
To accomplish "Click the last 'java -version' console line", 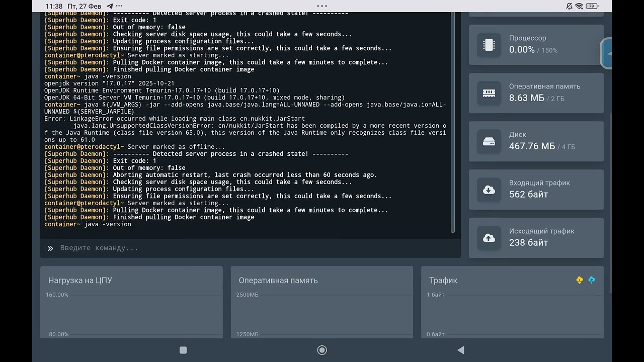I will pos(88,224).
